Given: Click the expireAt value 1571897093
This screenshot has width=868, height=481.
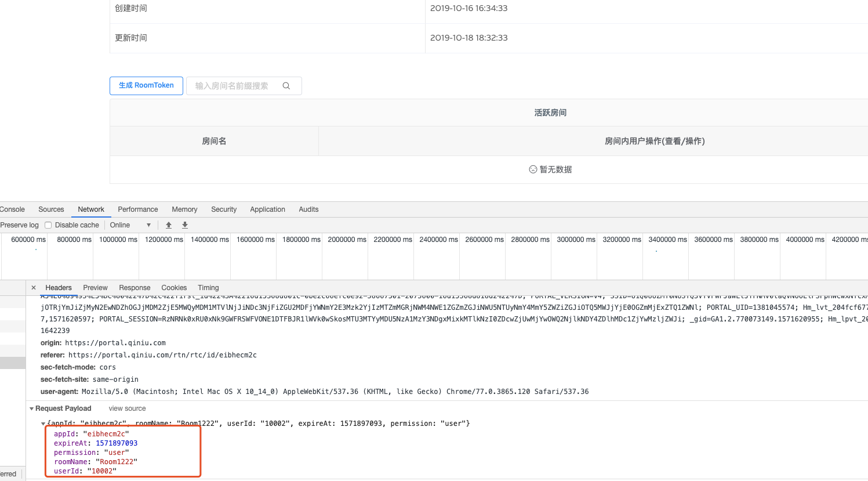Looking at the screenshot, I should click(117, 443).
